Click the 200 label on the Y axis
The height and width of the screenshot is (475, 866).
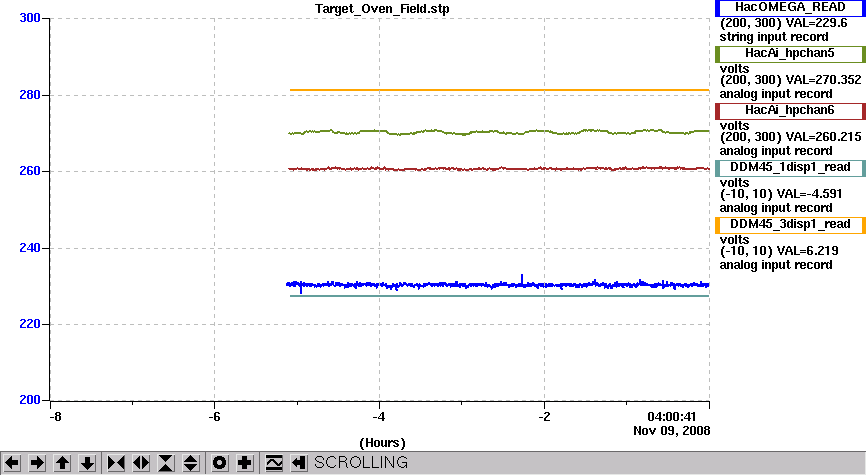[30, 400]
